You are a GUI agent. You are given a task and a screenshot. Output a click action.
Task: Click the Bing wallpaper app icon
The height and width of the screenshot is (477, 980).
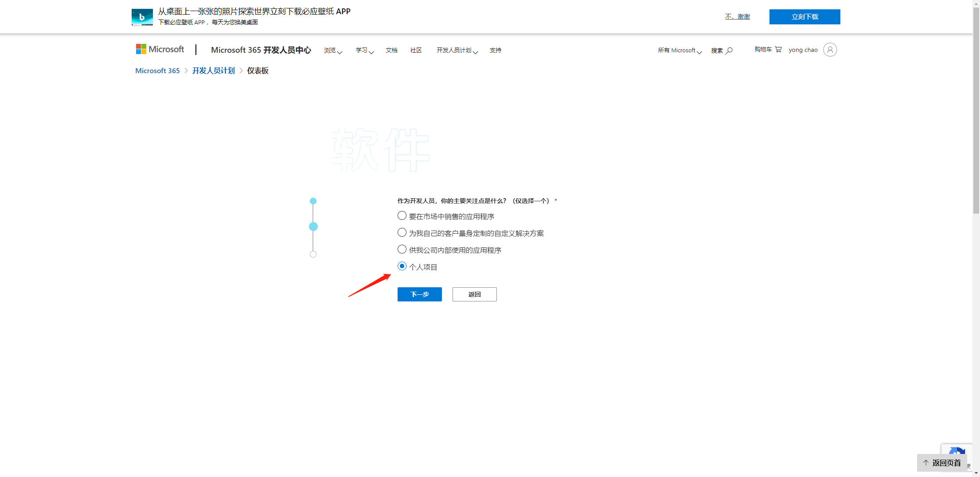(x=142, y=17)
